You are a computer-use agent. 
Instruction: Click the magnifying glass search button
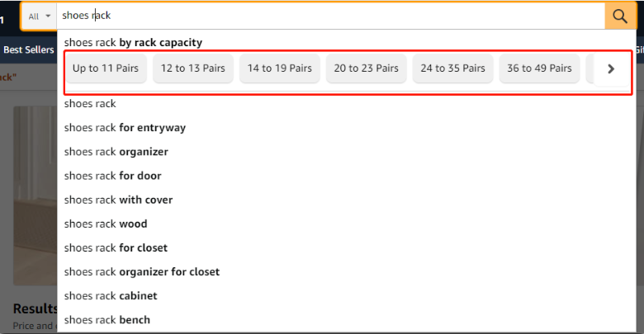[620, 16]
